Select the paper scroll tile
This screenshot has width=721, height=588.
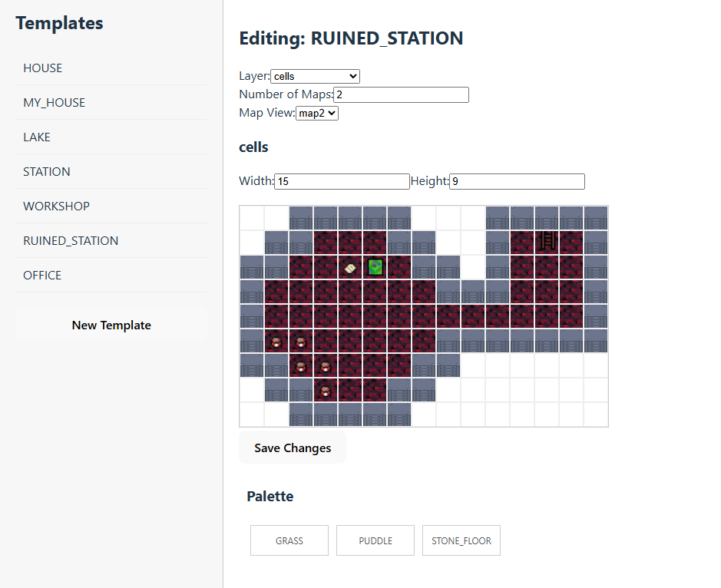click(x=350, y=267)
